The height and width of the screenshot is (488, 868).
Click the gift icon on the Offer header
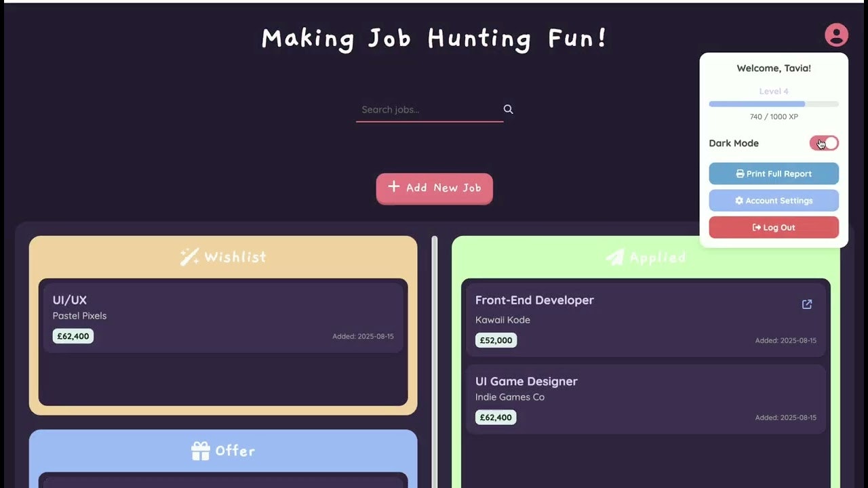tap(201, 450)
